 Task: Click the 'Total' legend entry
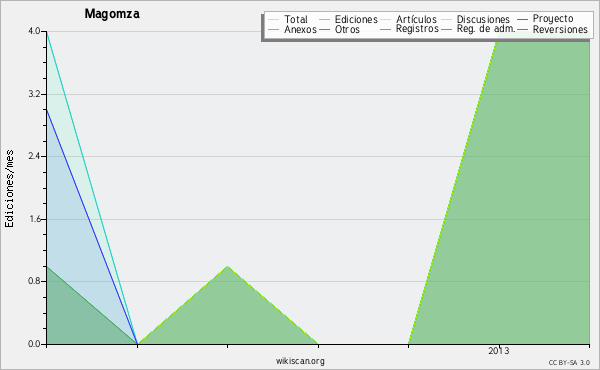(295, 19)
